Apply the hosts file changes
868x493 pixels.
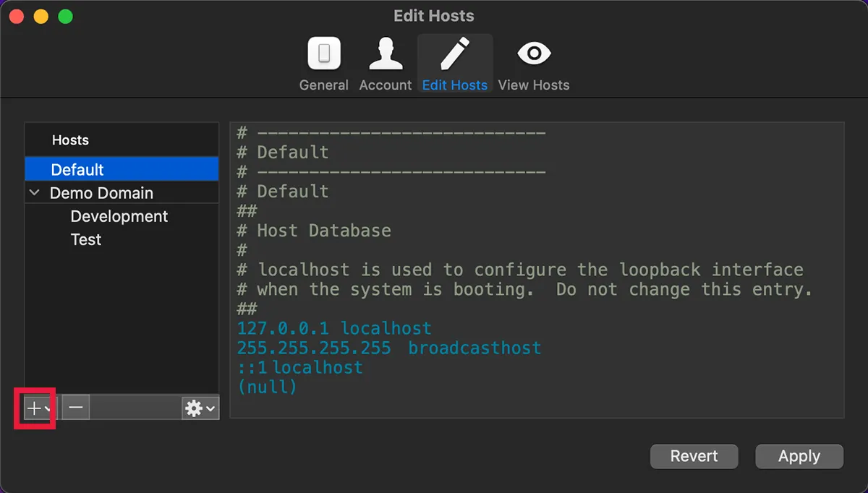click(799, 456)
